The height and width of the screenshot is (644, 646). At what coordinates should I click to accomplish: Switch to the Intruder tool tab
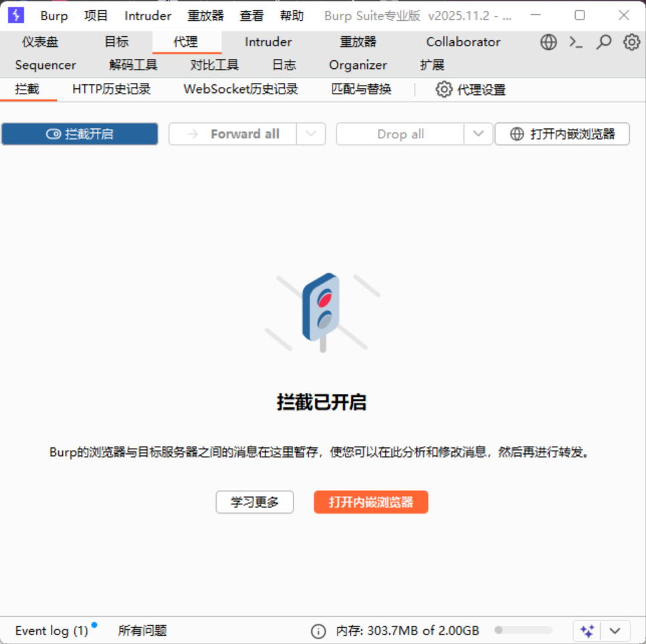pyautogui.click(x=268, y=42)
